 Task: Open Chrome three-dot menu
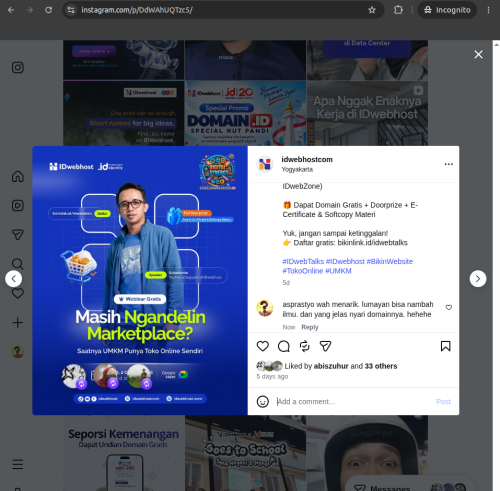488,10
